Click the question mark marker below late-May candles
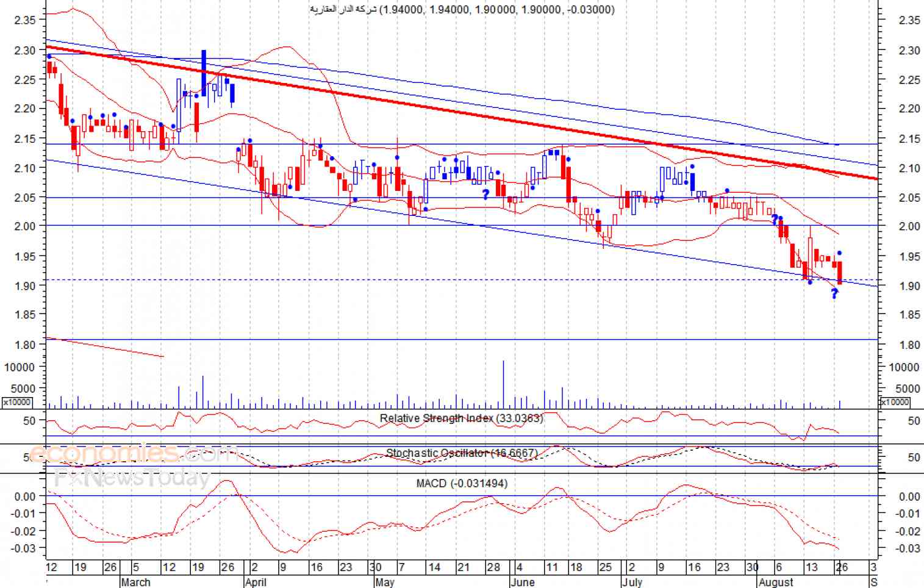924x588 pixels. pos(485,195)
